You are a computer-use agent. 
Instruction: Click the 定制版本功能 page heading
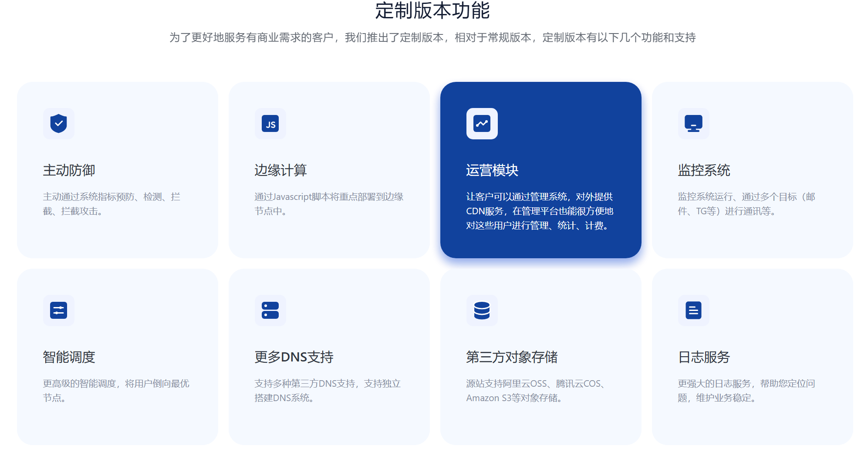tap(432, 11)
